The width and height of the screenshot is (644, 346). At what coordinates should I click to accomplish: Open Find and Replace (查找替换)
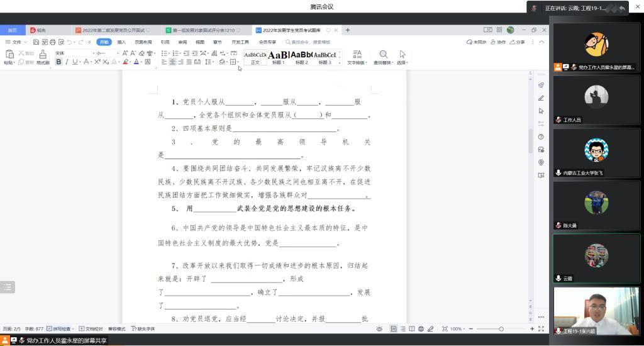coord(383,57)
